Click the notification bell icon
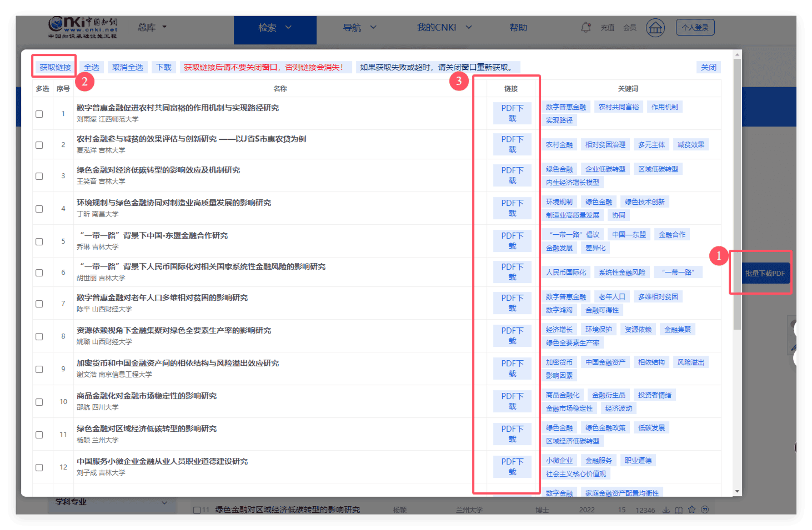 click(x=586, y=27)
